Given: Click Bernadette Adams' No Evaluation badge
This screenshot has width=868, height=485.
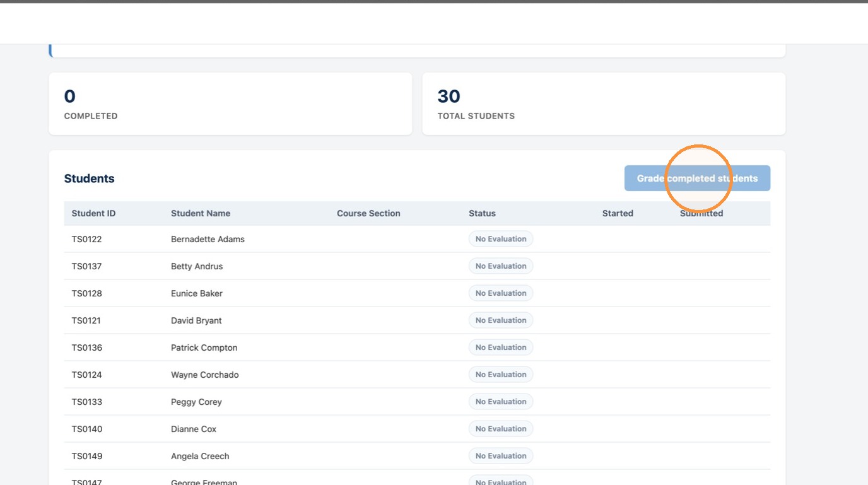Looking at the screenshot, I should pyautogui.click(x=501, y=239).
